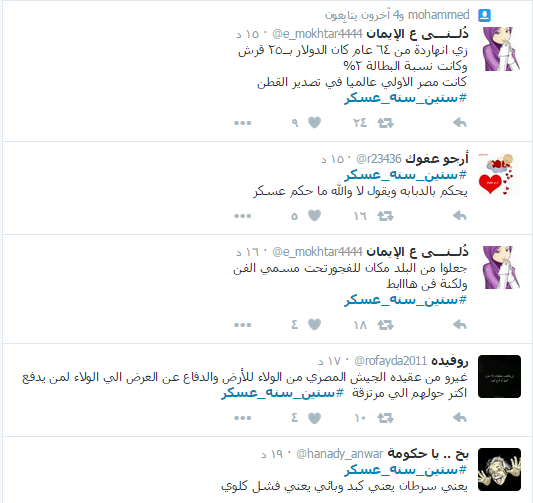Open the hanady_anwar Einstein avatar
This screenshot has height=503, width=533.
pyautogui.click(x=499, y=469)
